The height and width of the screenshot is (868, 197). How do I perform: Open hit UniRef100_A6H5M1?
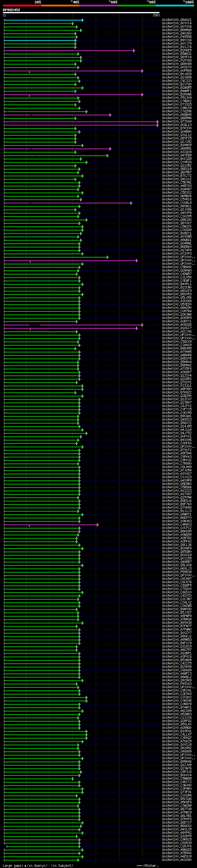click(176, 149)
